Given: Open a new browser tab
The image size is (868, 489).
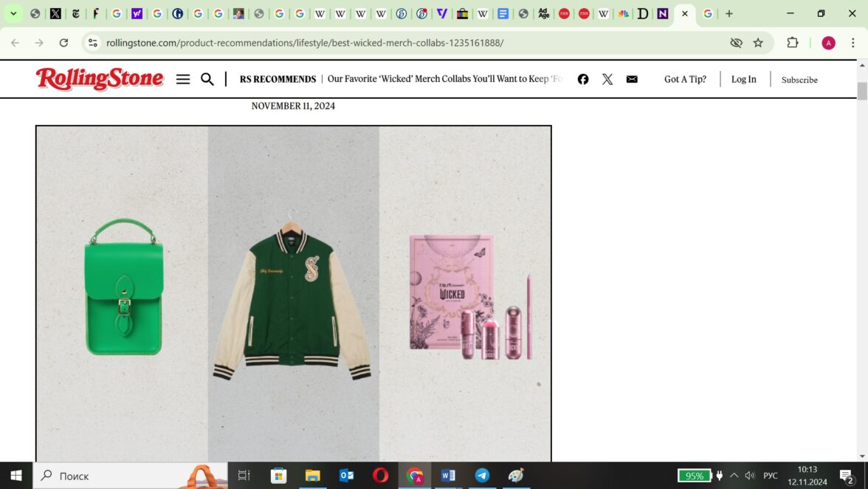Looking at the screenshot, I should 729,14.
